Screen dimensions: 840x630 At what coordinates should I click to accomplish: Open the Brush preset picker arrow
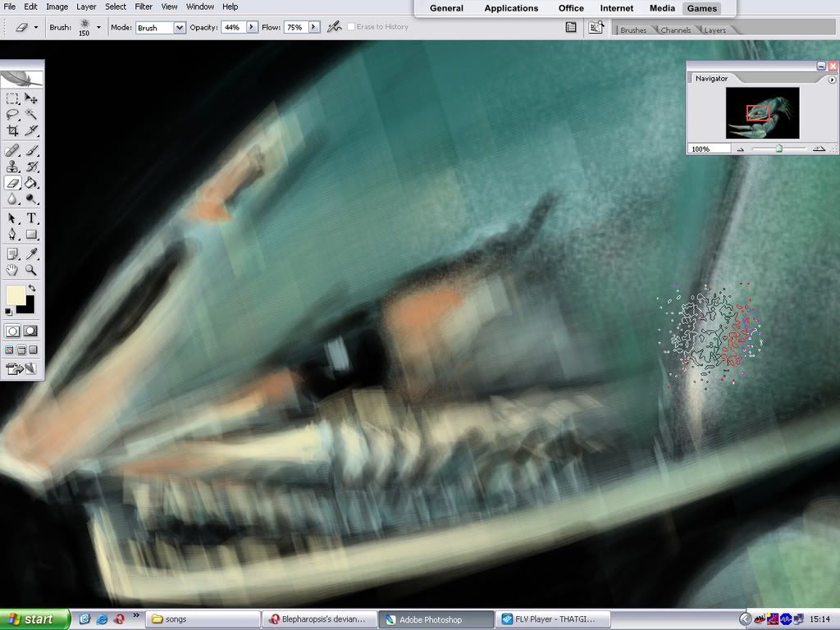(98, 27)
